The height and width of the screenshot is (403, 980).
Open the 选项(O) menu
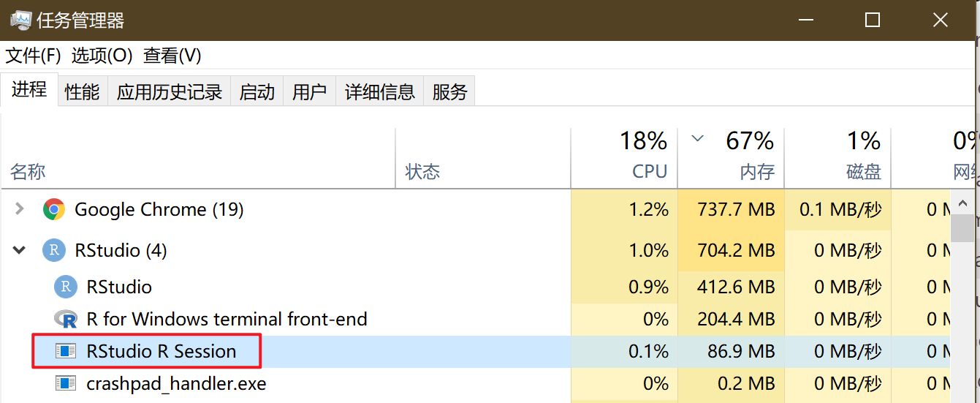coord(102,56)
